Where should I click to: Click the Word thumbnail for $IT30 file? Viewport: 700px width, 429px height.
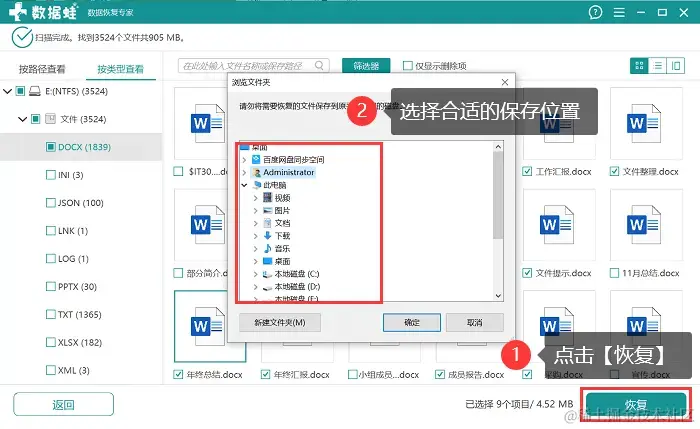(x=201, y=123)
